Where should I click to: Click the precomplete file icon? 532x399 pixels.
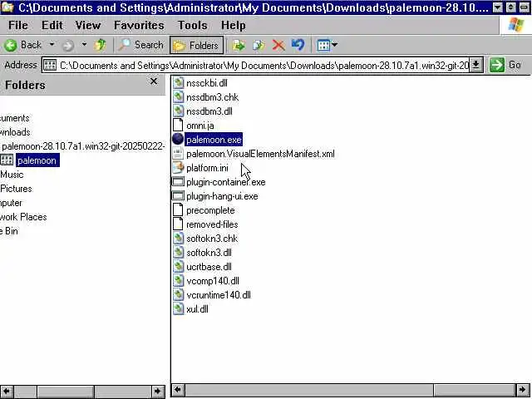pyautogui.click(x=178, y=210)
